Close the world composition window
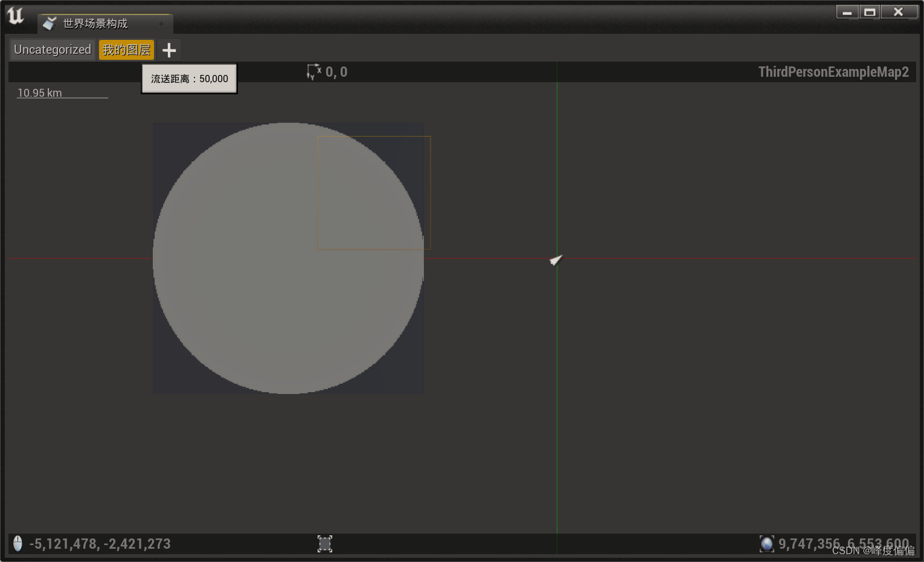The width and height of the screenshot is (924, 562). tap(899, 11)
